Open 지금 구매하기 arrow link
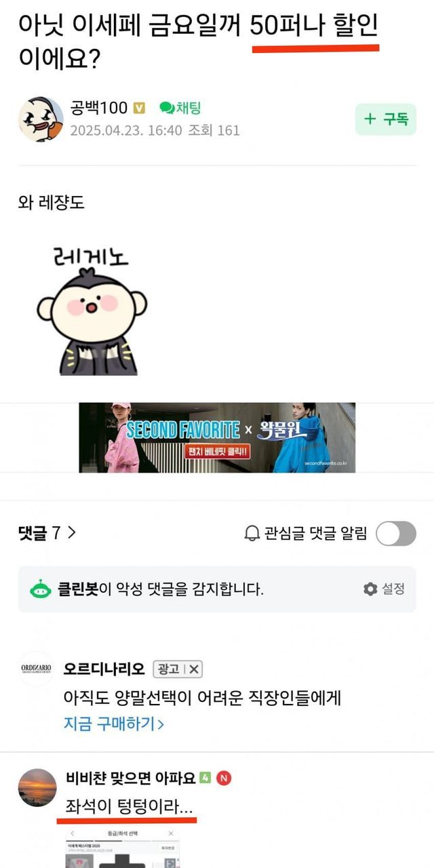Image resolution: width=434 pixels, height=868 pixels. coord(113,724)
